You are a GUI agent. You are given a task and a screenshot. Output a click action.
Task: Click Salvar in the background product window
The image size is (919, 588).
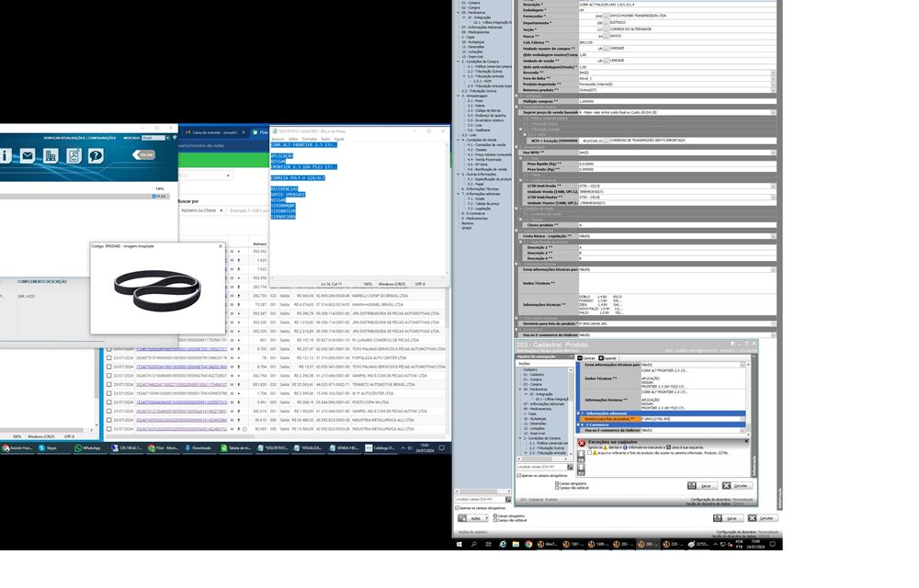click(x=727, y=518)
